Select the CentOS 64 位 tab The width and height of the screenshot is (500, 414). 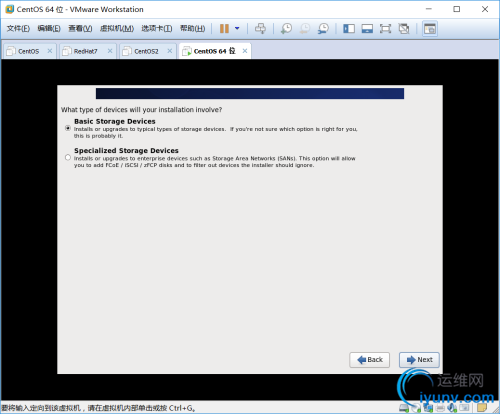(214, 51)
